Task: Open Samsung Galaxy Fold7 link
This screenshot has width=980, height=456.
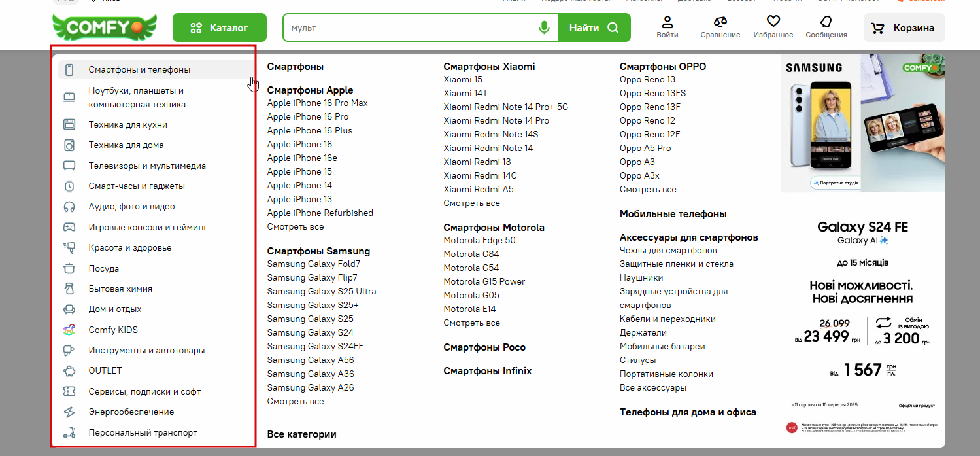Action: coord(314,264)
